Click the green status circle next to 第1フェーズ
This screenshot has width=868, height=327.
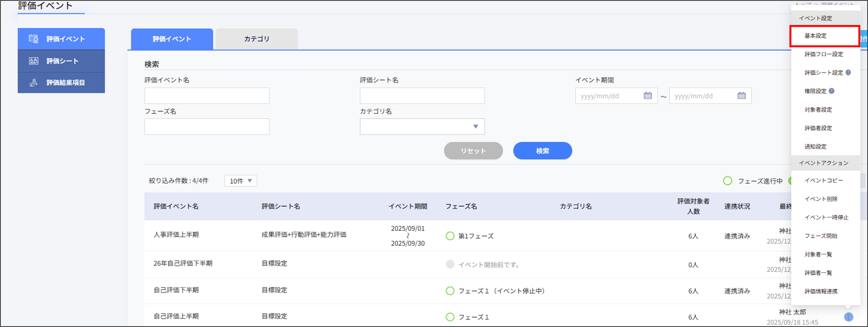451,236
